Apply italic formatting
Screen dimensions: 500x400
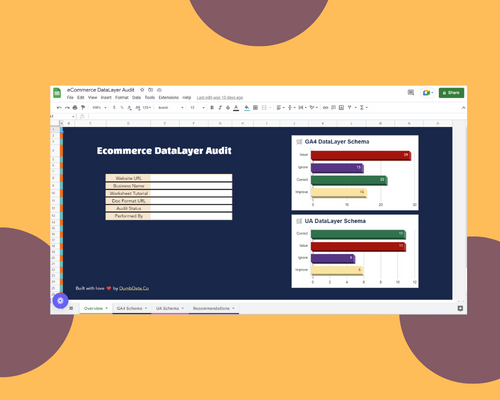pos(220,107)
